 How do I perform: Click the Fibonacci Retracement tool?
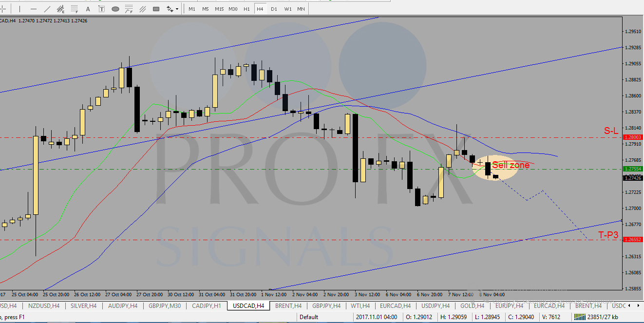pos(74,9)
